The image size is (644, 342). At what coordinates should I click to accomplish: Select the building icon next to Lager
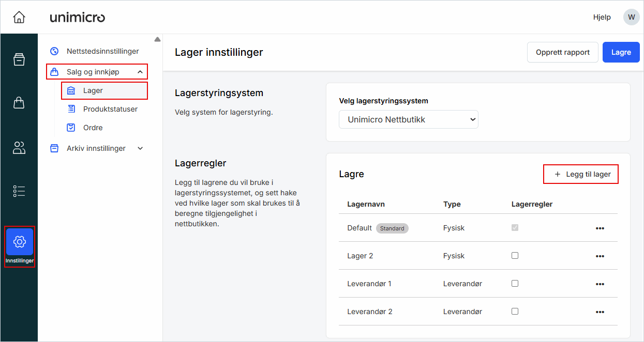tap(71, 90)
